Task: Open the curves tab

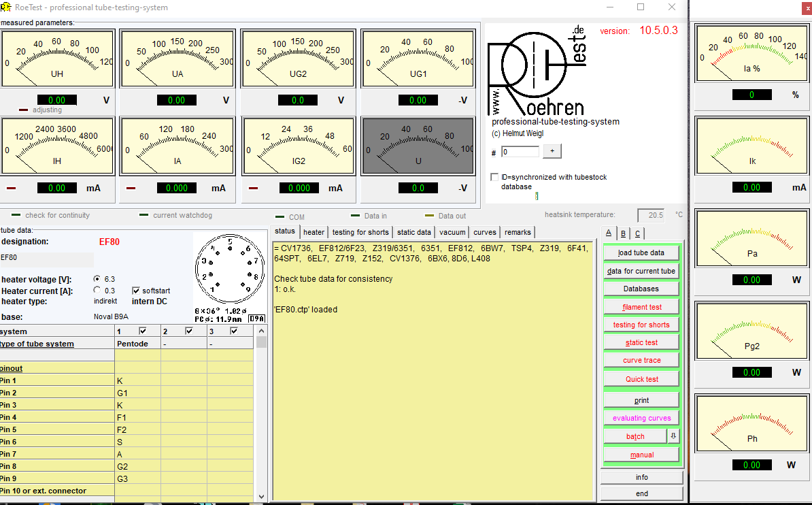Action: pyautogui.click(x=485, y=232)
